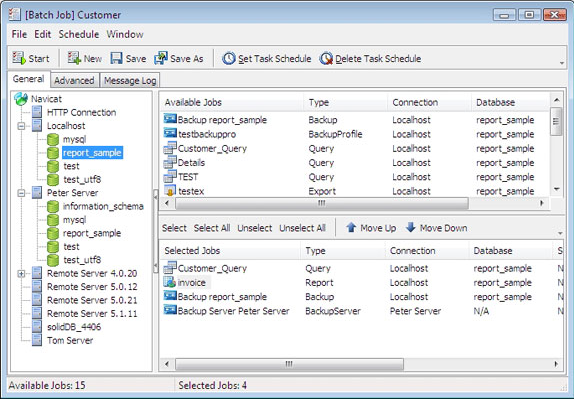574x399 pixels.
Task: Open the Window menu
Action: pos(125,34)
